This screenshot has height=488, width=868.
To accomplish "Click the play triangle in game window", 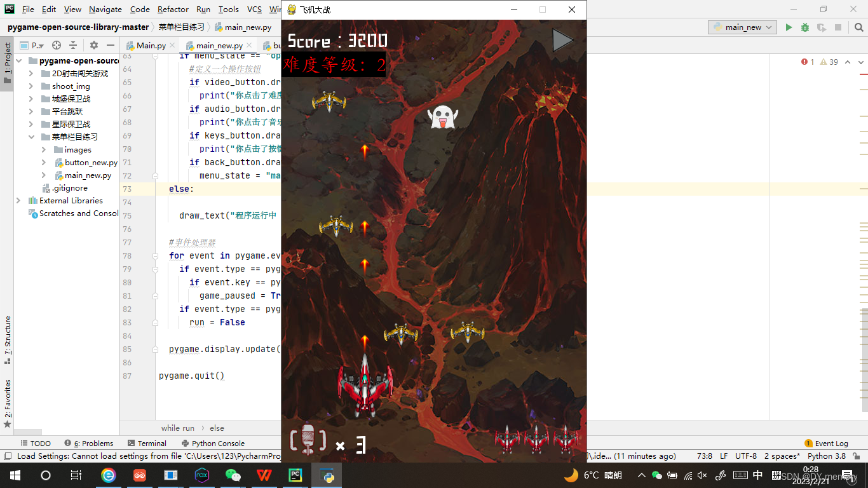I will [562, 40].
